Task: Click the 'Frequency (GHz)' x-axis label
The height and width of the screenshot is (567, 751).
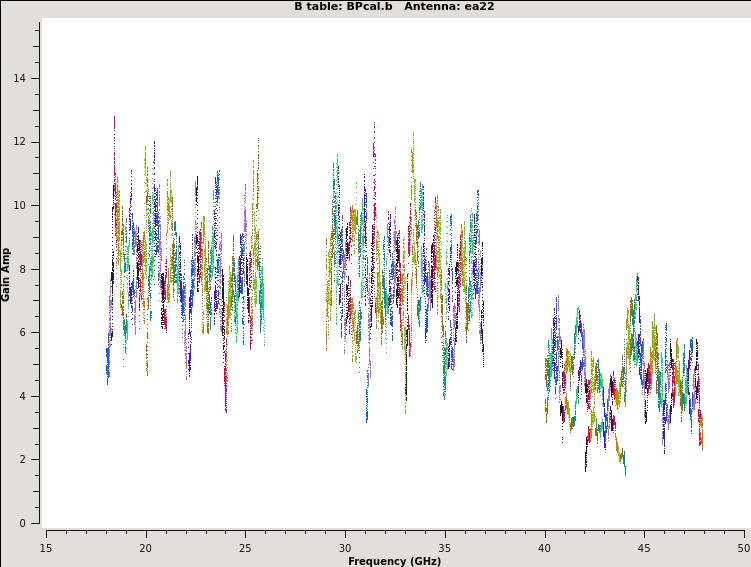Action: click(394, 561)
